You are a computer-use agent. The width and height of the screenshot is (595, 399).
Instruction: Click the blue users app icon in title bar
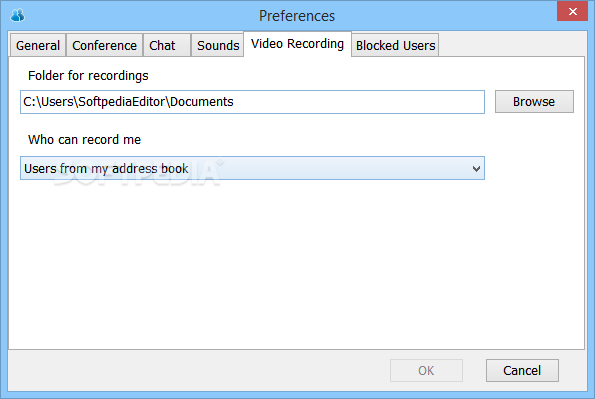[17, 15]
